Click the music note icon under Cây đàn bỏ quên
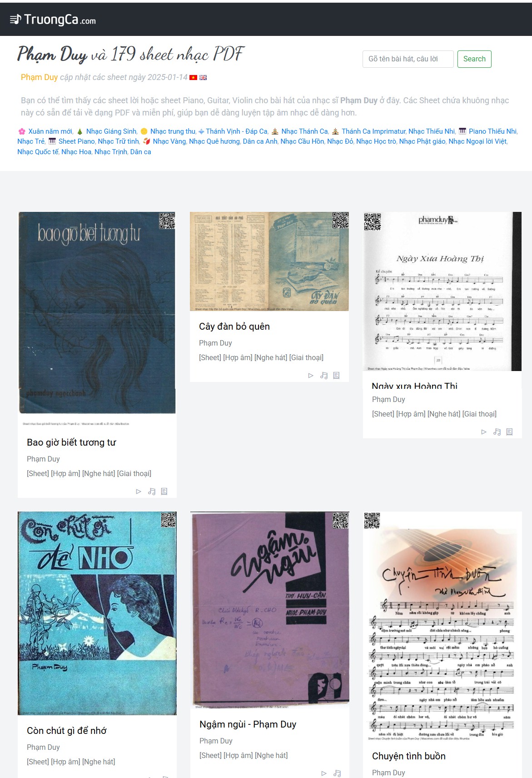The image size is (532, 778). click(x=324, y=376)
